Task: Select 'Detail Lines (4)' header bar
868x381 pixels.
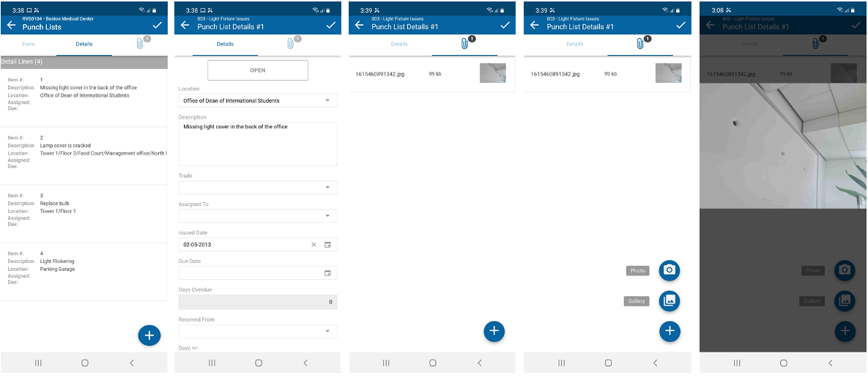Action: (84, 62)
